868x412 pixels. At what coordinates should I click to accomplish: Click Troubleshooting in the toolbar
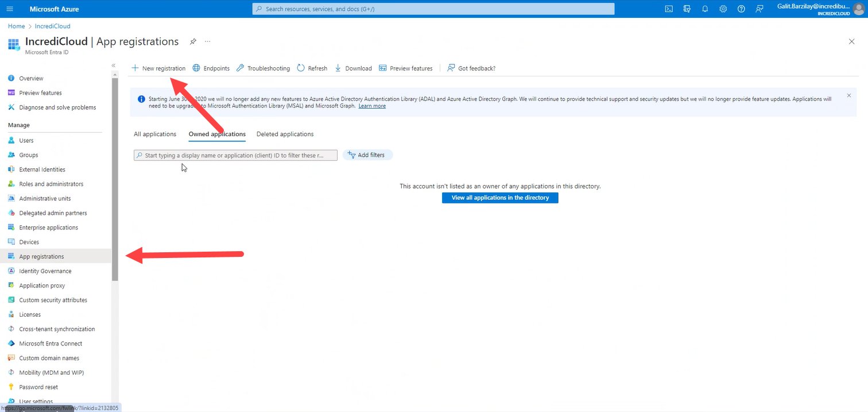coord(263,68)
